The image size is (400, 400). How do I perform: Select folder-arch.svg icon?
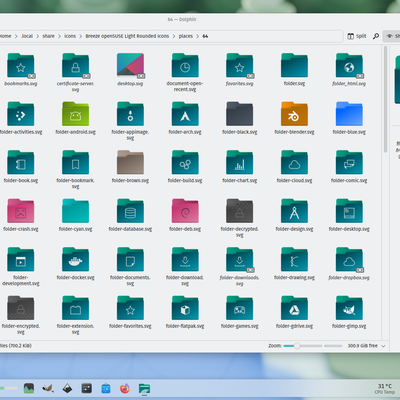point(185,114)
